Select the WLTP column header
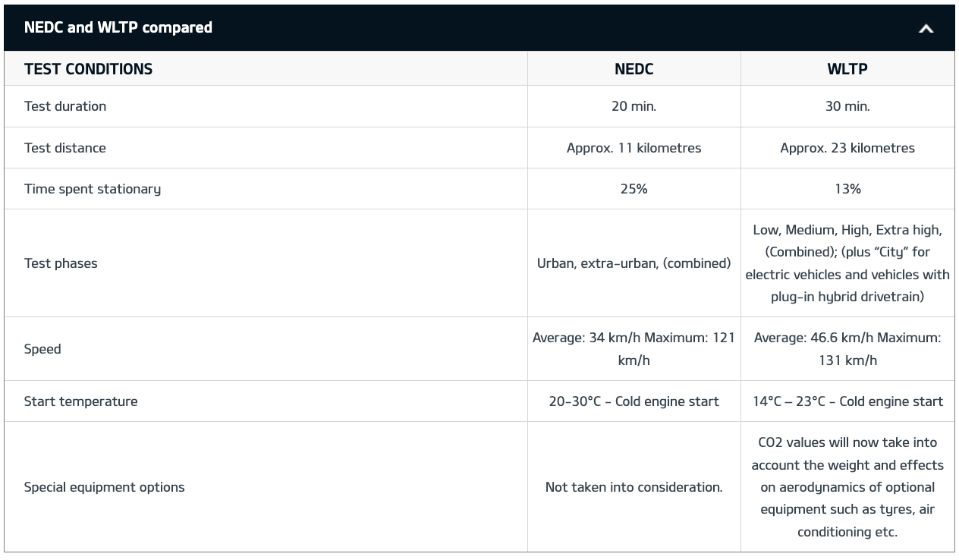Screen dimensions: 959x560 (x=847, y=69)
